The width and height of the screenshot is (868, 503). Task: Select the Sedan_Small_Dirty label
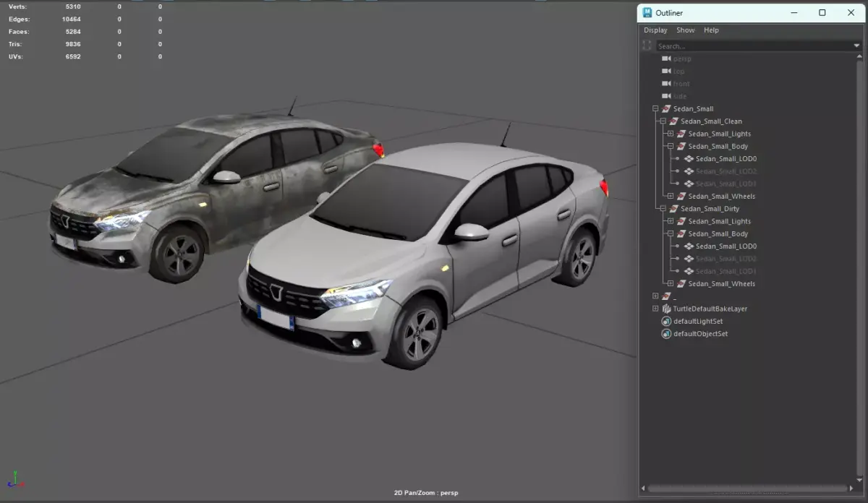pyautogui.click(x=710, y=209)
